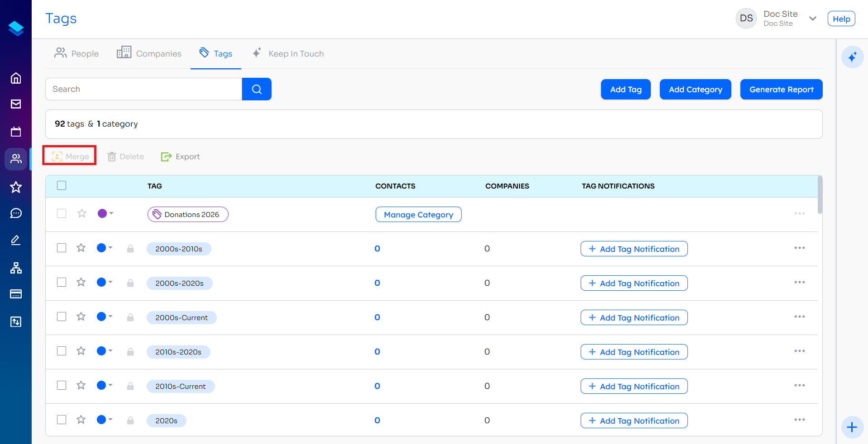This screenshot has width=868, height=444.
Task: Add Tag Notification for 2000s-2010s
Action: (634, 249)
